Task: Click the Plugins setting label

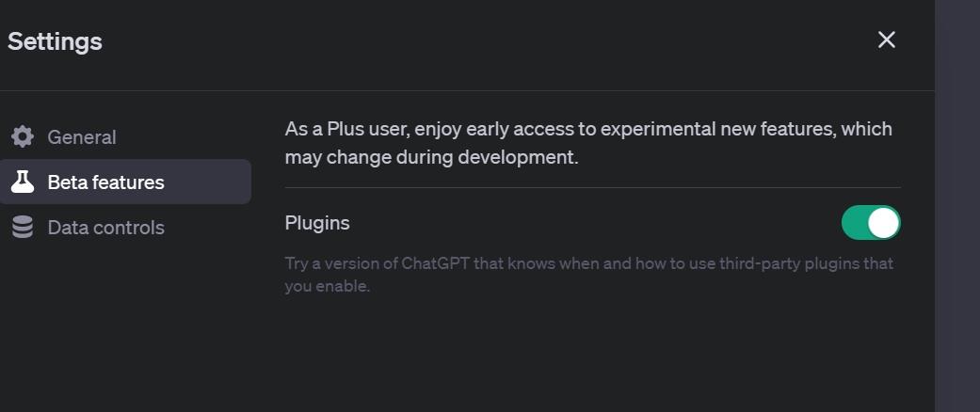Action: (x=317, y=223)
